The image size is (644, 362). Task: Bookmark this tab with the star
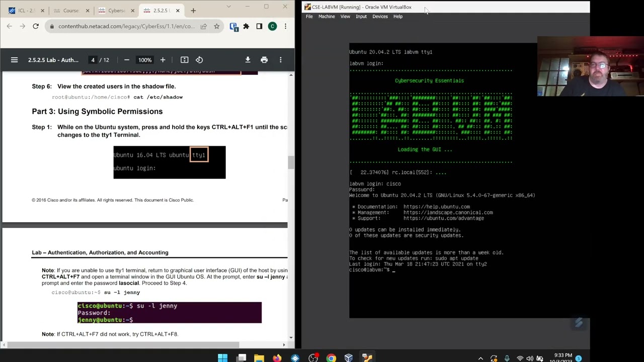coord(216,26)
